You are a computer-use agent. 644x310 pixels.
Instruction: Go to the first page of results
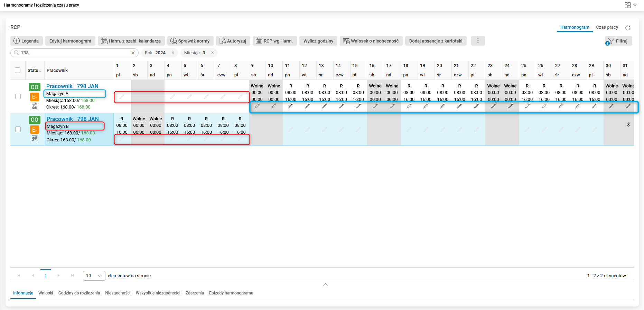[x=19, y=275]
